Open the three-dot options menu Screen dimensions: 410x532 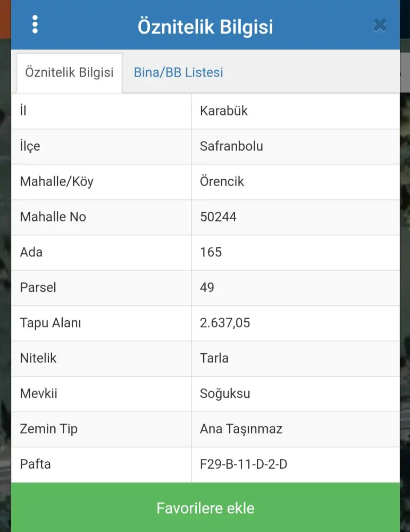click(35, 25)
